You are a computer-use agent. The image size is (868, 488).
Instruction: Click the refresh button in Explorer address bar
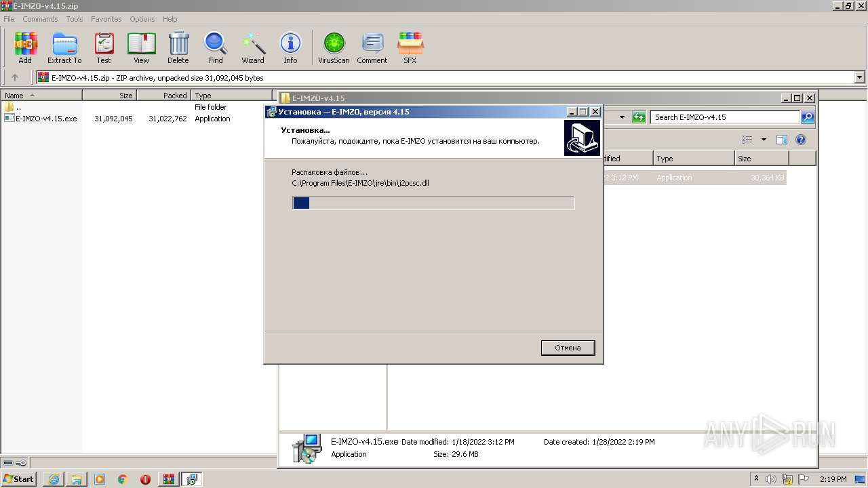click(x=639, y=117)
